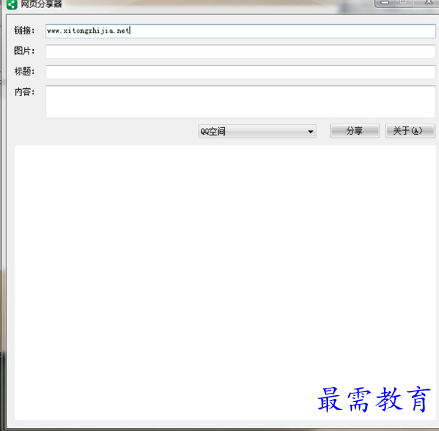Click the 分享 button
Screen dimensions: 439x431
(355, 131)
